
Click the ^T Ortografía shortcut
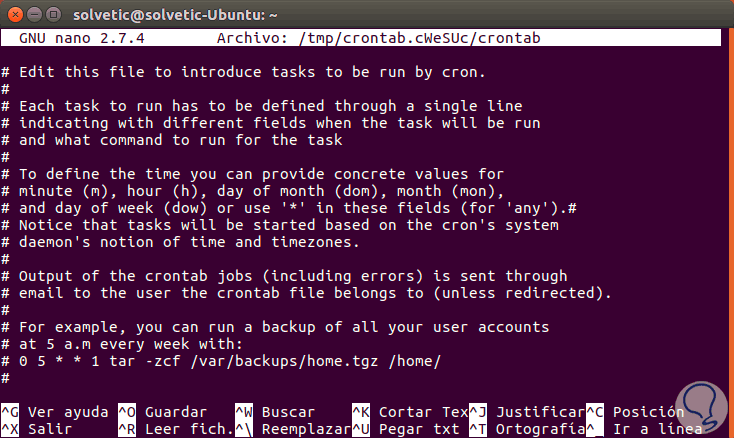(526, 428)
